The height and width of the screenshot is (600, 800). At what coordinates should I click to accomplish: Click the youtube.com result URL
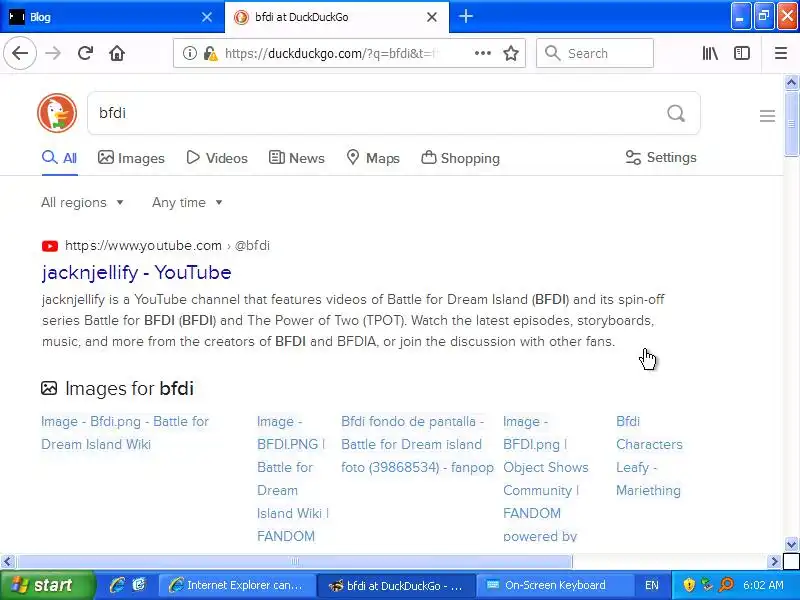tap(167, 245)
